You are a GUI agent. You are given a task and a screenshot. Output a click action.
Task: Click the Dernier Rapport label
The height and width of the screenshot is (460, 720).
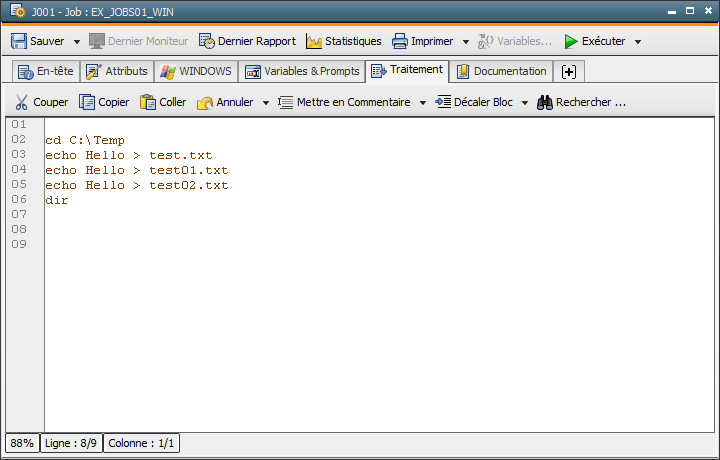click(x=257, y=41)
